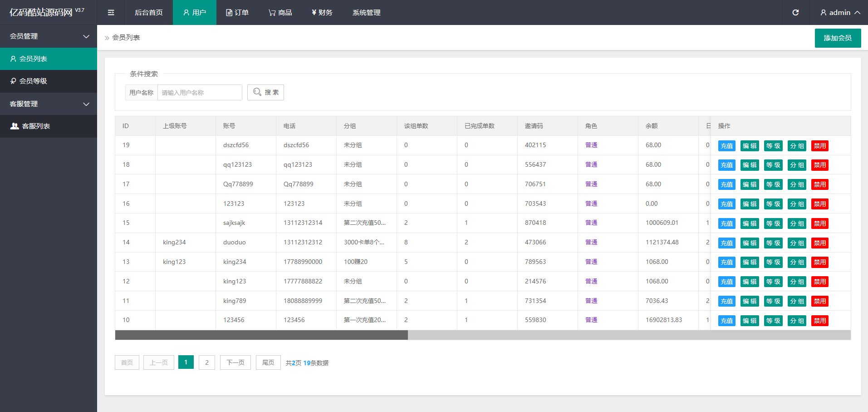This screenshot has width=868, height=412.
Task: Collapse the 会员管理 sidebar section
Action: (x=49, y=36)
